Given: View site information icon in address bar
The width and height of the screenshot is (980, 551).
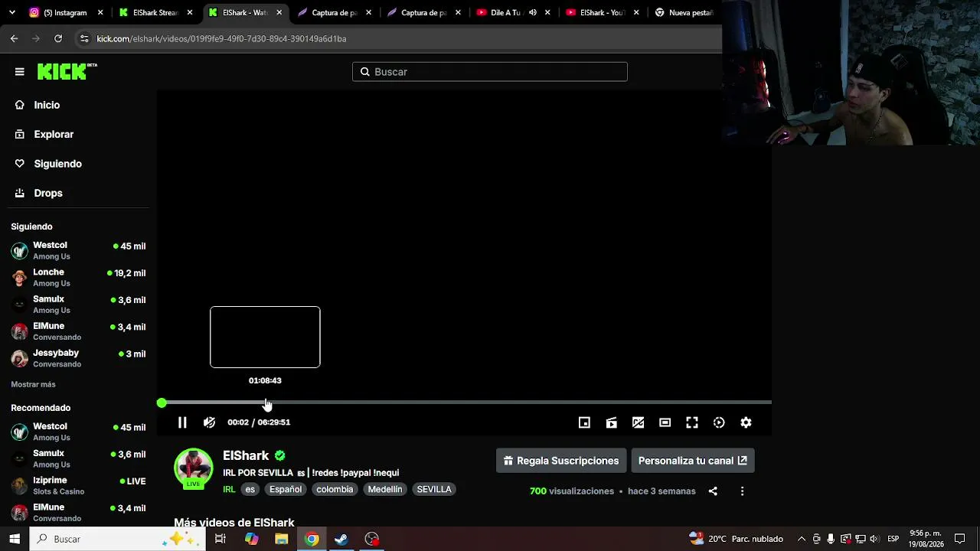Looking at the screenshot, I should pos(84,38).
